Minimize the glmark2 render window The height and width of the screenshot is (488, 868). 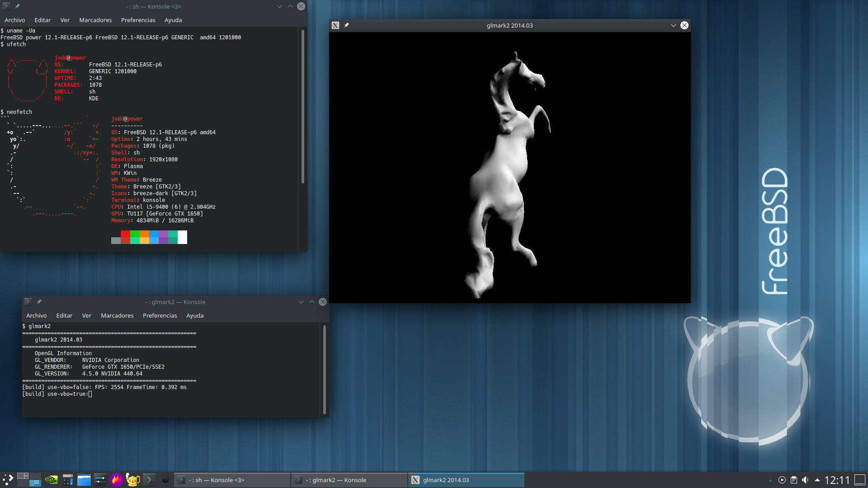tap(674, 25)
